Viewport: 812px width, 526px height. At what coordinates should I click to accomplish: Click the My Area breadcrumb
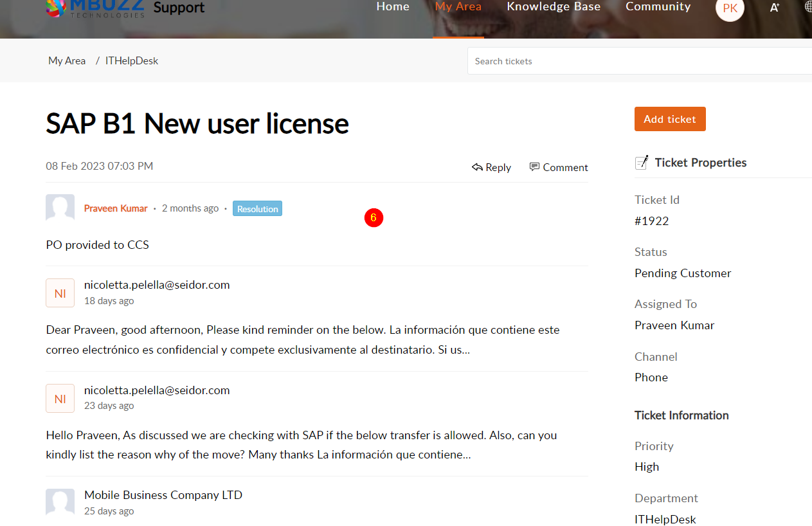click(67, 60)
